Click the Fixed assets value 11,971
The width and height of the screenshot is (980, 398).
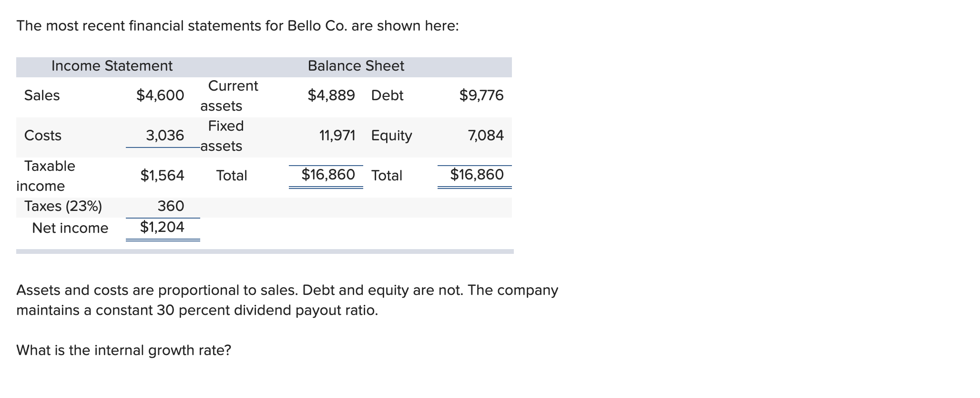pyautogui.click(x=337, y=136)
